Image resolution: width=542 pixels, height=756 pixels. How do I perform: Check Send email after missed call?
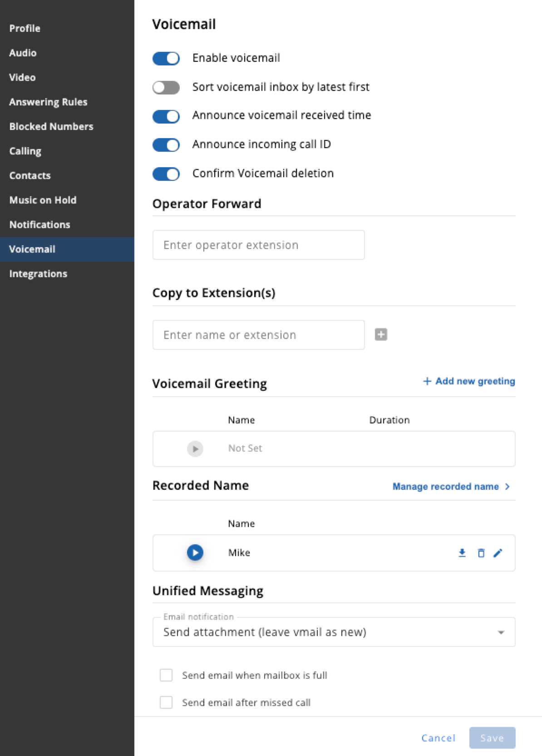pyautogui.click(x=166, y=702)
